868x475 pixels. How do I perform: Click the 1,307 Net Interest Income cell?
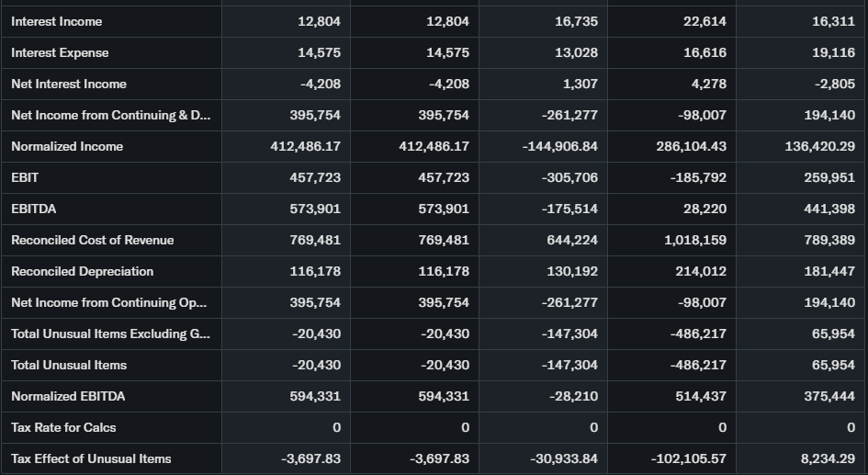579,84
